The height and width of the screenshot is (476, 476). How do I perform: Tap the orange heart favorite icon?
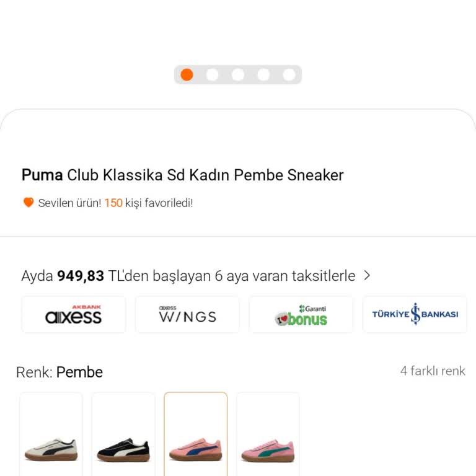(x=29, y=203)
